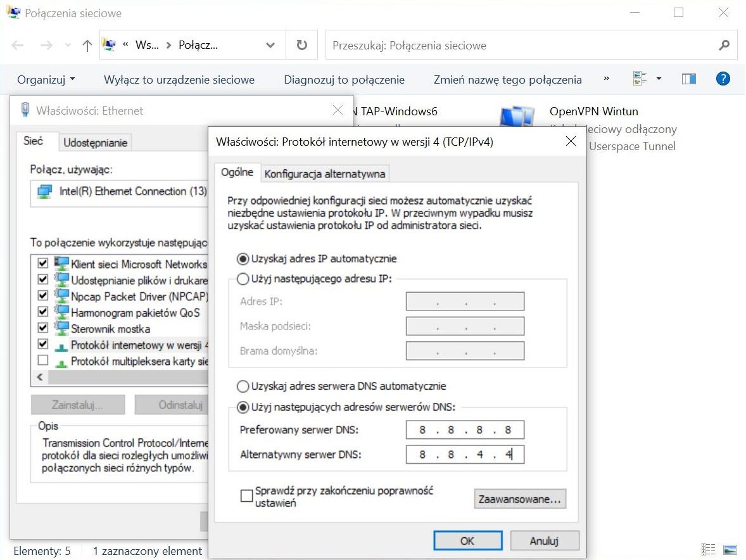Click the Ethernet properties title plug icon
The height and width of the screenshot is (560, 746).
point(26,110)
